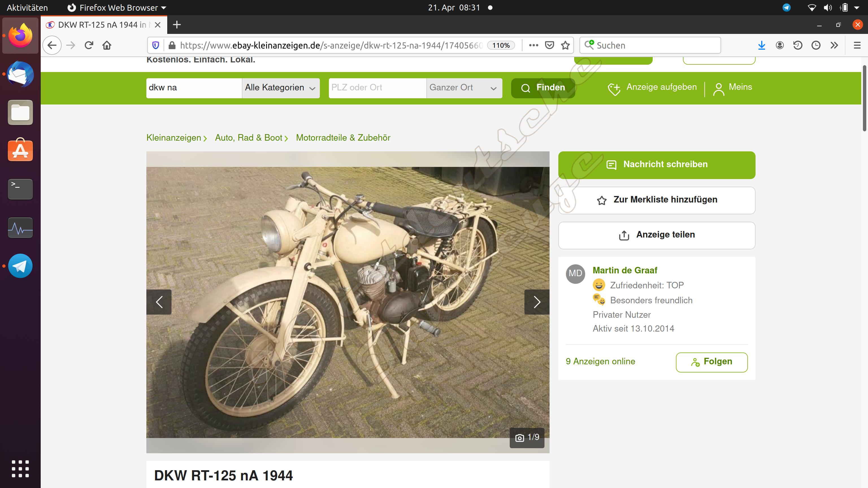Open the main motorcycle photo
868x488 pixels.
348,302
